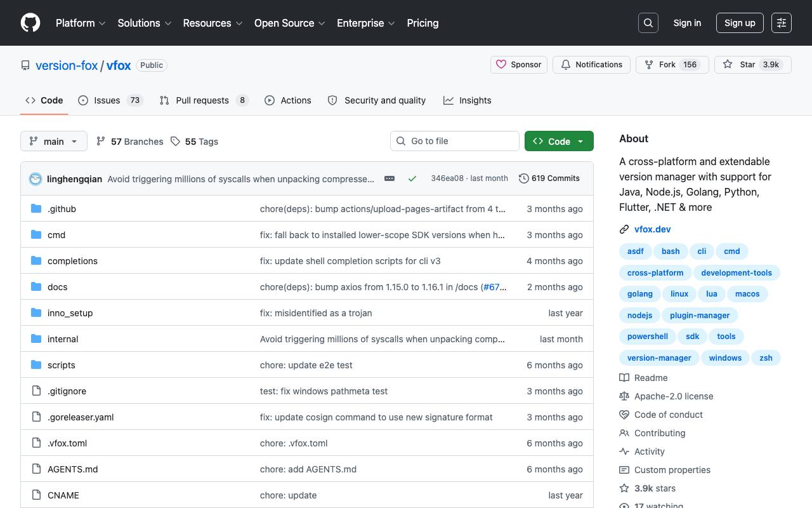Open commit hash 346ea08

pyautogui.click(x=447, y=178)
